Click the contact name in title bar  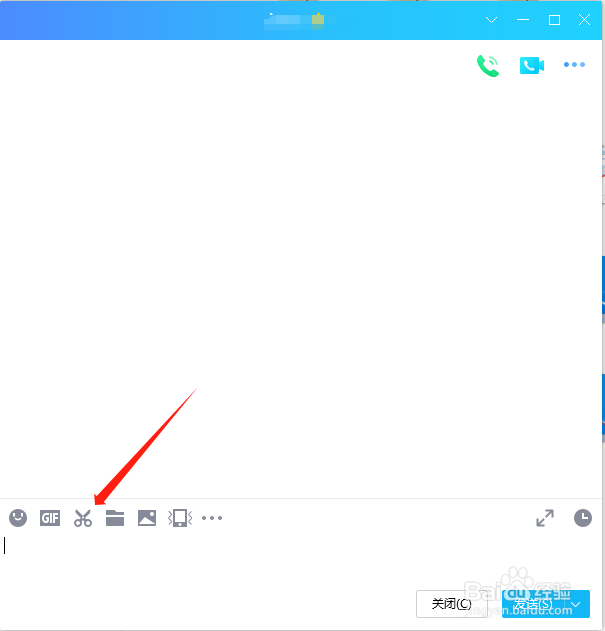tap(300, 20)
